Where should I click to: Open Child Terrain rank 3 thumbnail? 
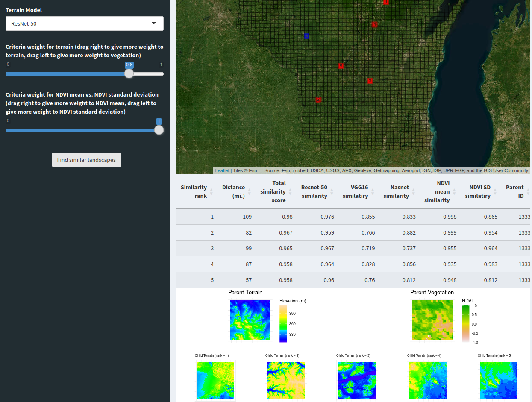coord(357,381)
